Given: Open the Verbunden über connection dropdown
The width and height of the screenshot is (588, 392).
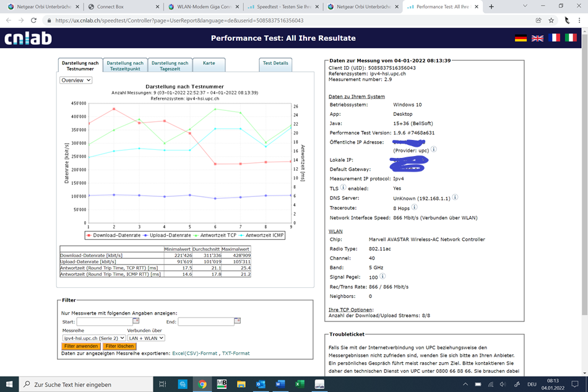Looking at the screenshot, I should point(146,338).
